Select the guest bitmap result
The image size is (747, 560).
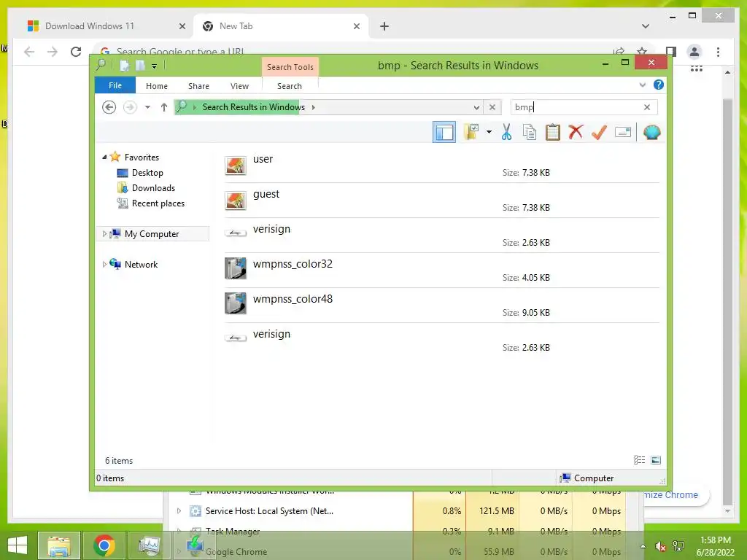(x=441, y=201)
